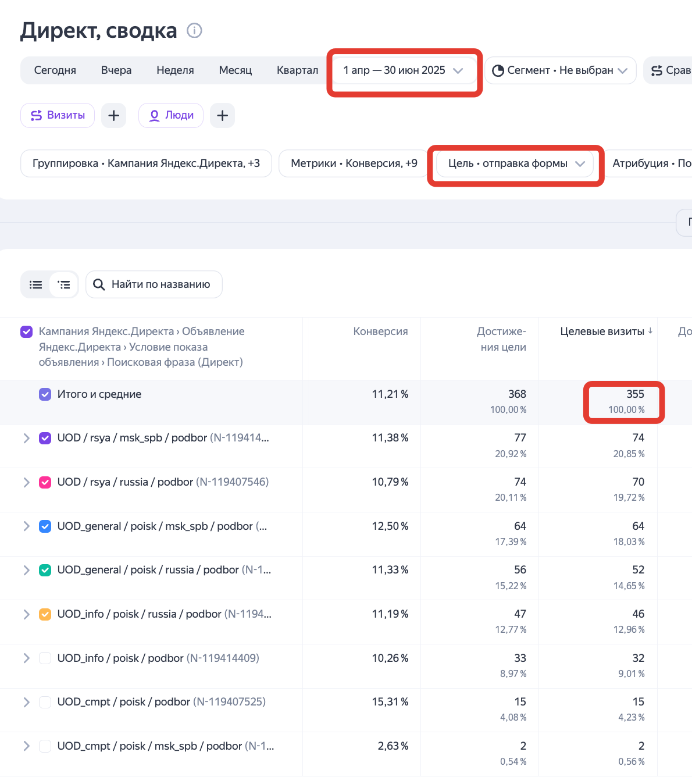Select the Неделя period tab
The width and height of the screenshot is (692, 784).
175,70
